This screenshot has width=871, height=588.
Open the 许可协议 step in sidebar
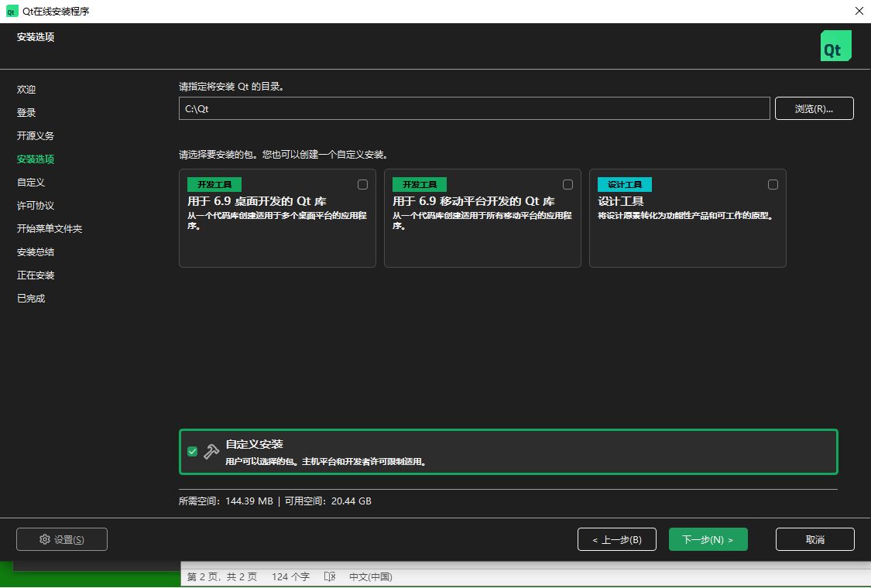point(36,206)
